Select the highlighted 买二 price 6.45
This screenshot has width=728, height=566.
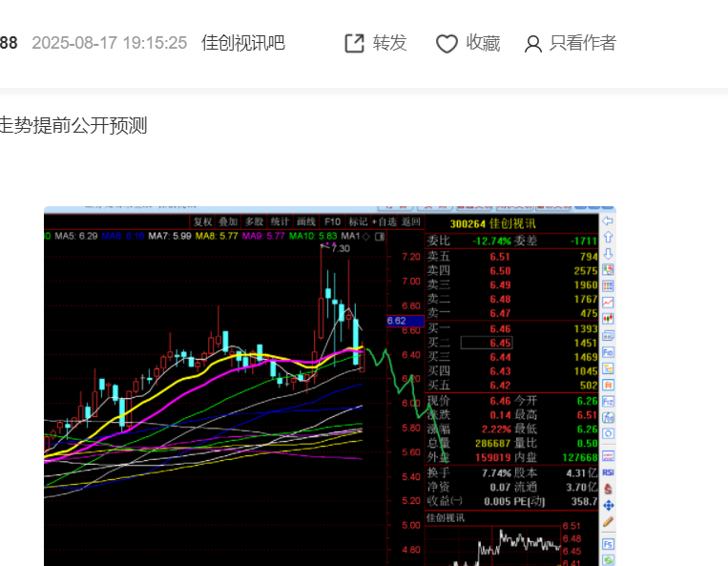pos(487,343)
